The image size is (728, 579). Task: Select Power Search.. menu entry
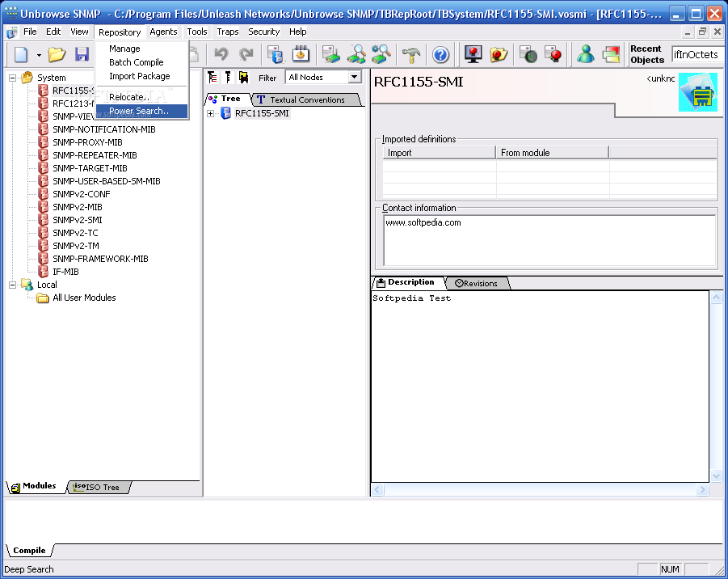point(141,111)
